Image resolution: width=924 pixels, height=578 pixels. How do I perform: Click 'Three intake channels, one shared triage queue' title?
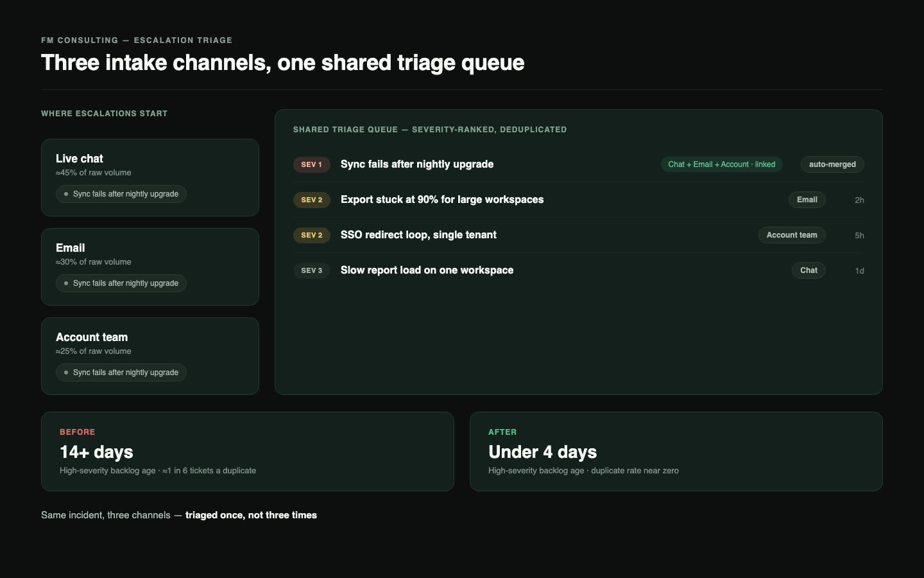tap(283, 63)
